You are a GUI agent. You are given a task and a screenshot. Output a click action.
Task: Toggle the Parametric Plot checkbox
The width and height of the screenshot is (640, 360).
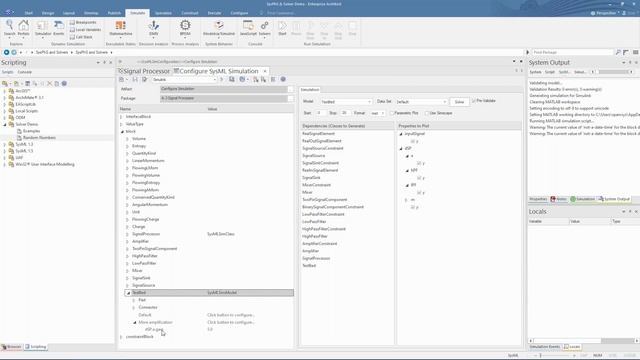coord(392,113)
